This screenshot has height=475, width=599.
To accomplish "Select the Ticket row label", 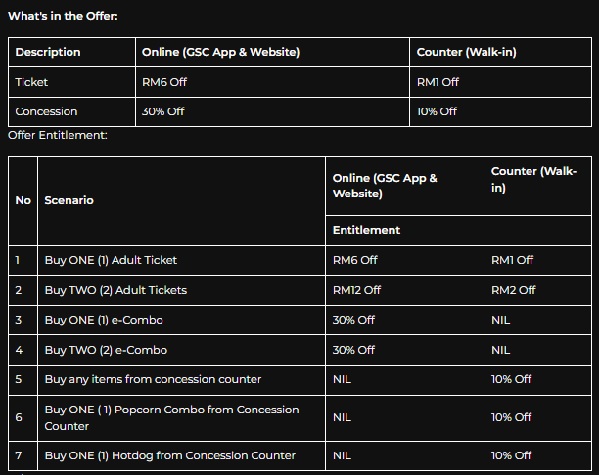I will (32, 82).
